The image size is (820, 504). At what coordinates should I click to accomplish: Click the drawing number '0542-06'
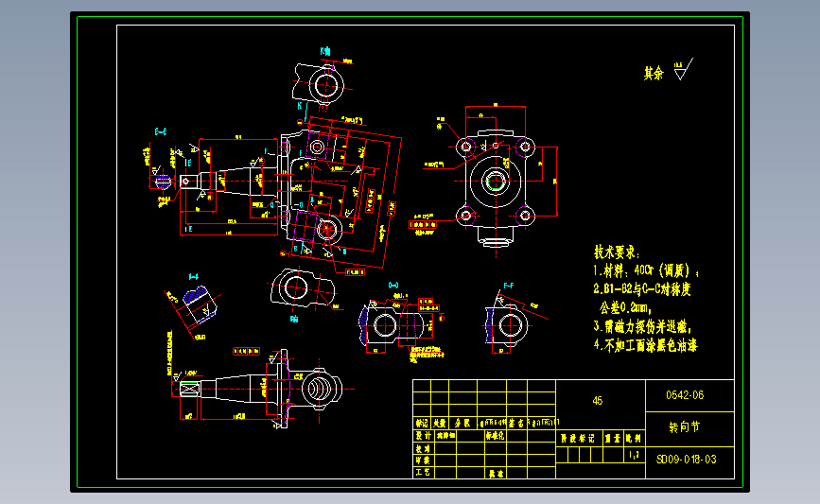[x=685, y=395]
